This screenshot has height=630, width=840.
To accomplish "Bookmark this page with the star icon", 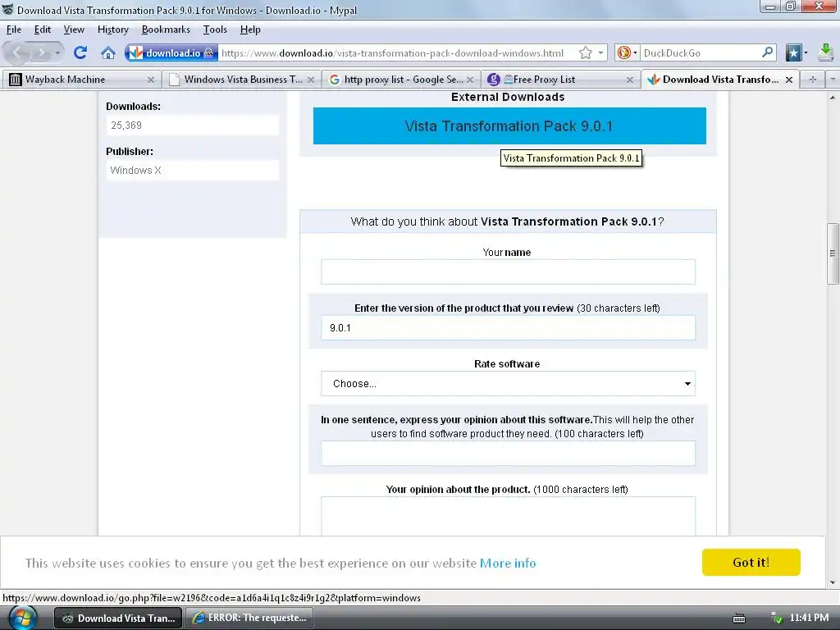I will click(x=586, y=52).
